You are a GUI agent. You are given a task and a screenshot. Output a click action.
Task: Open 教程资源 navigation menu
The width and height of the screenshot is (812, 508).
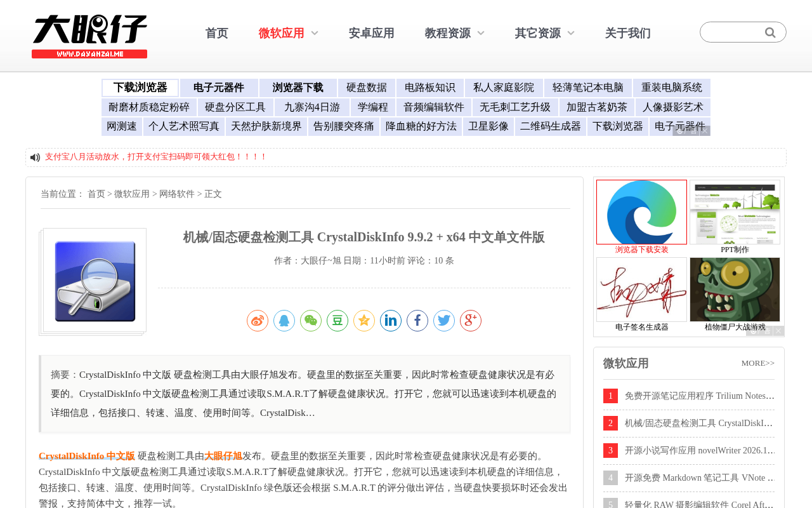448,33
